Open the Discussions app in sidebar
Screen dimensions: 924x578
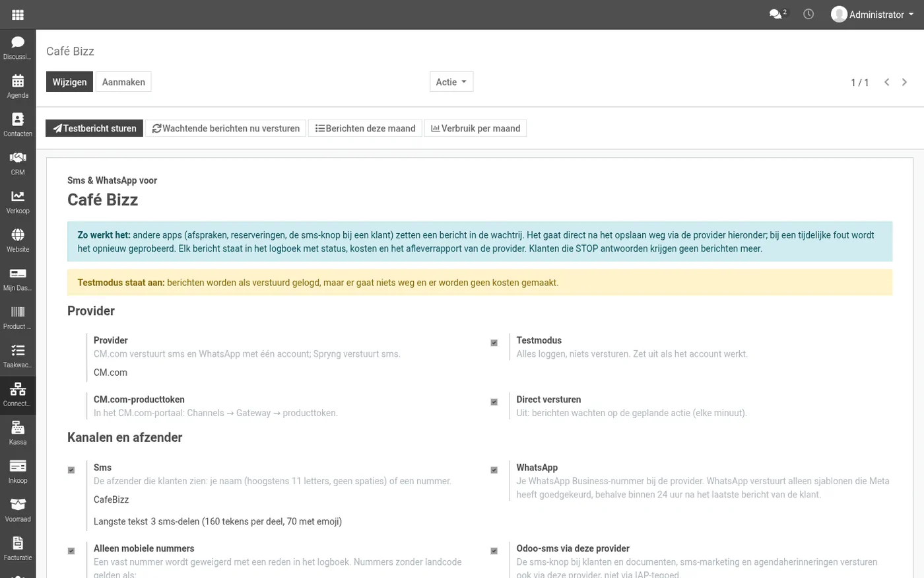point(18,48)
